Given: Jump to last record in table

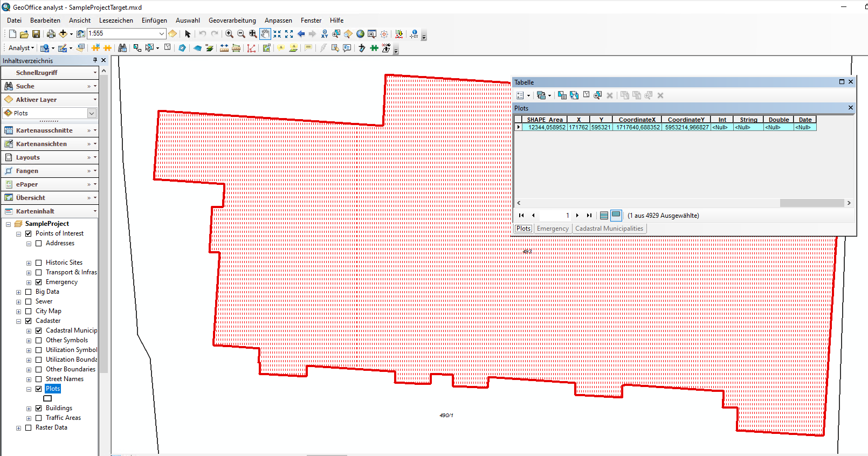Looking at the screenshot, I should pyautogui.click(x=589, y=216).
